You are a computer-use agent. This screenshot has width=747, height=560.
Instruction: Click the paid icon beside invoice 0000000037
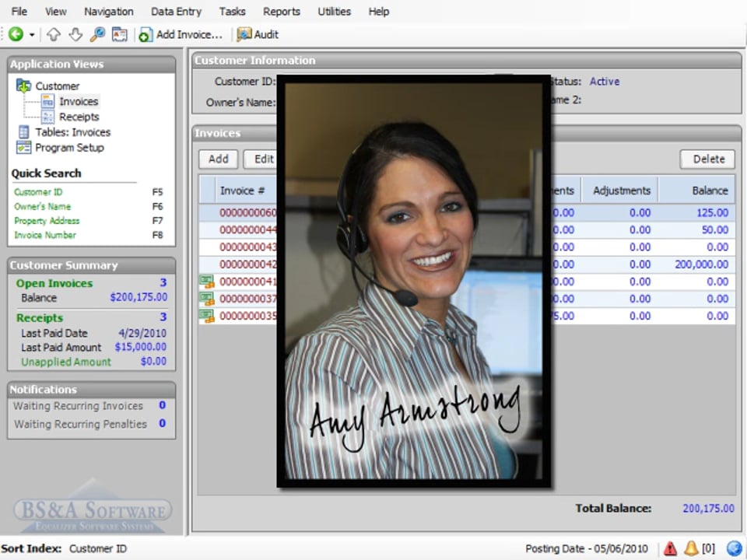click(x=207, y=299)
